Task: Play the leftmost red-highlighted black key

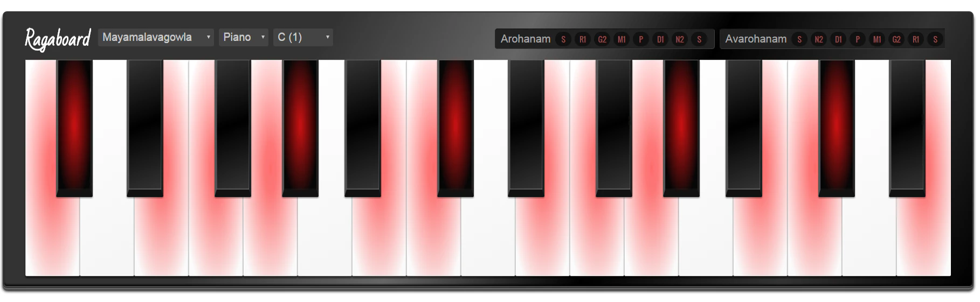Action: 74,128
